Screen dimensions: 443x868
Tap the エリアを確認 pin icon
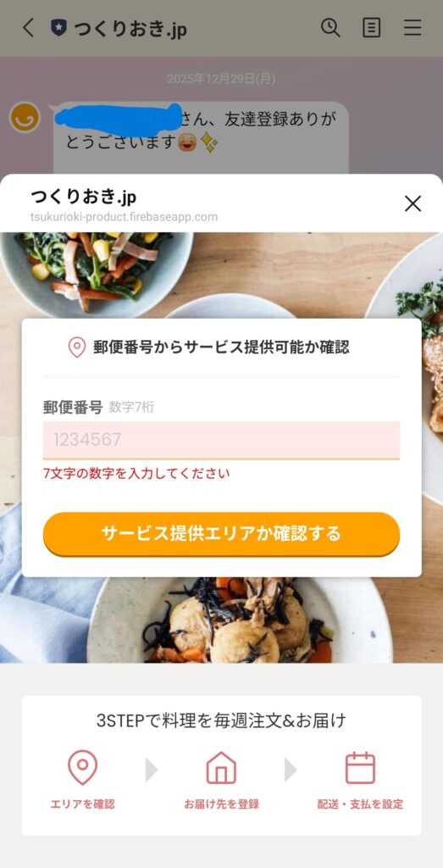pos(82,768)
